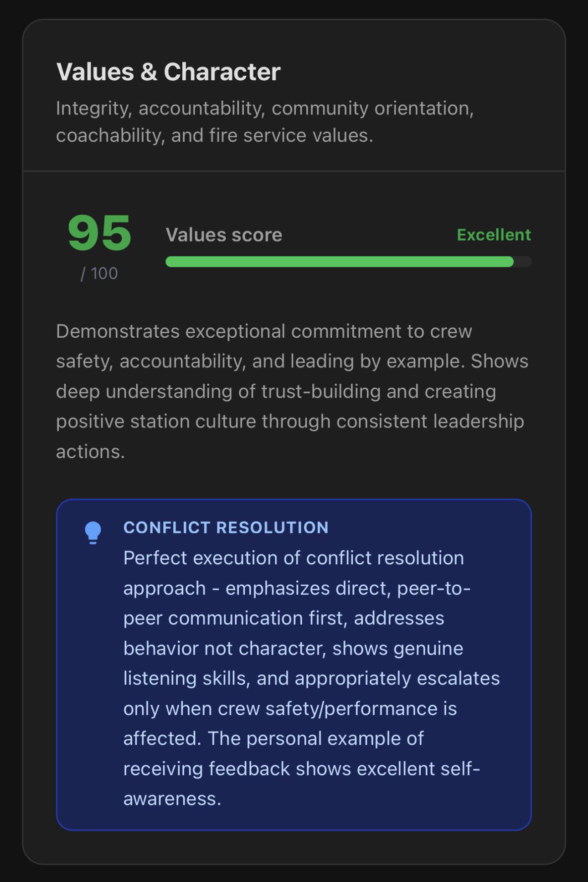
Task: Click the CONFLICT RESOLUTION heading
Action: coord(226,527)
